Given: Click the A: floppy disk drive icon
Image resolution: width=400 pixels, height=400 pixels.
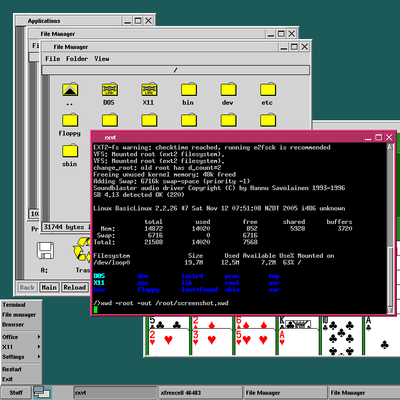Looking at the screenshot, I should 45,251.
